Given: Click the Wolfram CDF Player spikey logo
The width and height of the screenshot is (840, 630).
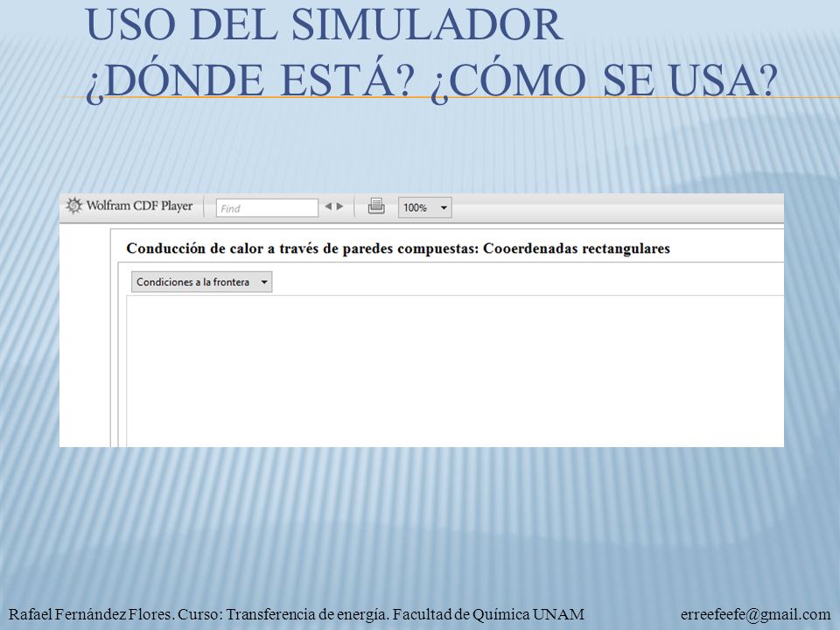Looking at the screenshot, I should pos(73,206).
